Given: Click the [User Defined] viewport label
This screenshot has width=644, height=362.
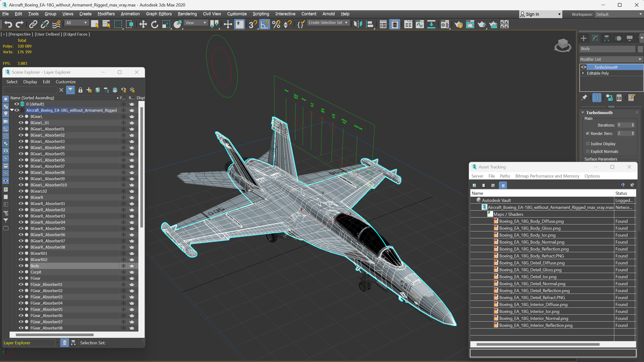Looking at the screenshot, I should click(48, 34).
